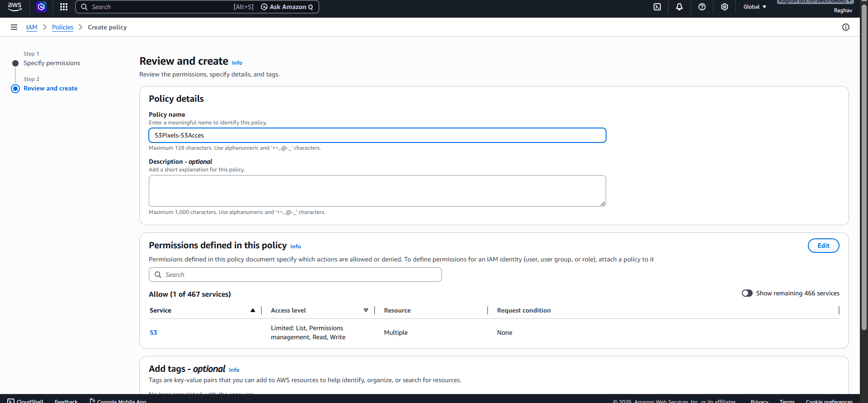Image resolution: width=868 pixels, height=403 pixels.
Task: Click the None request condition cell
Action: click(505, 332)
